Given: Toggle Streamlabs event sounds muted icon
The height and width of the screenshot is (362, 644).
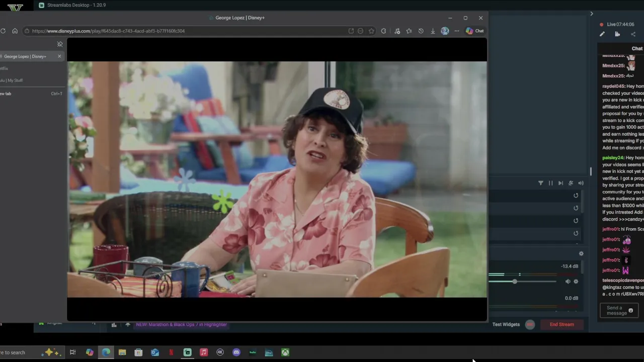Looking at the screenshot, I should 571,183.
